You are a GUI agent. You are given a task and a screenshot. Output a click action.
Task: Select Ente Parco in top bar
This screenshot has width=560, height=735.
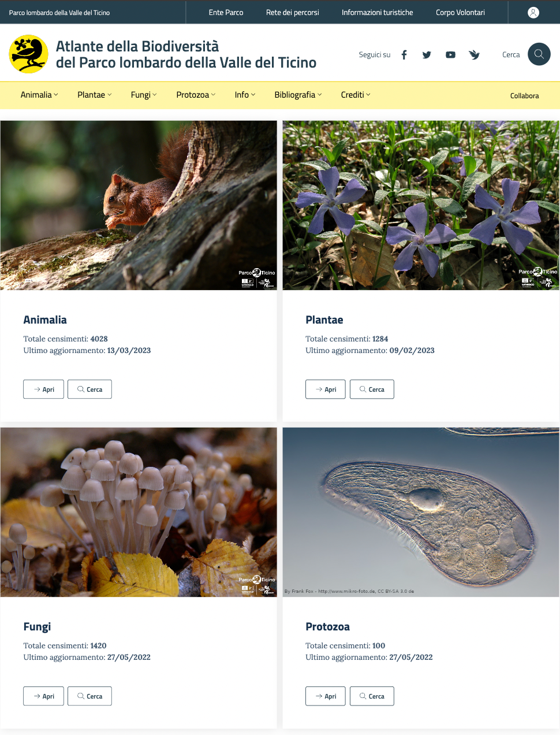[x=226, y=12]
